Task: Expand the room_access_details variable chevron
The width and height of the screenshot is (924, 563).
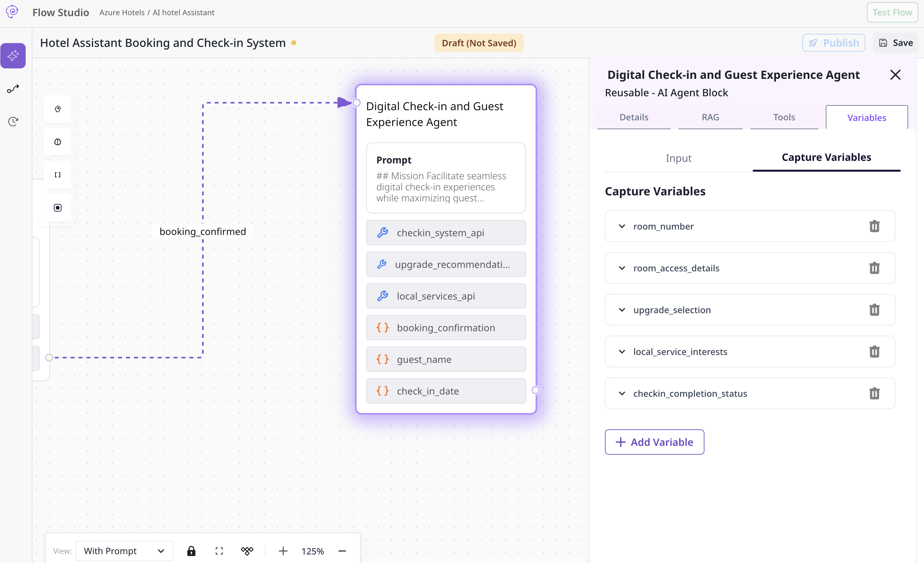Action: point(622,268)
